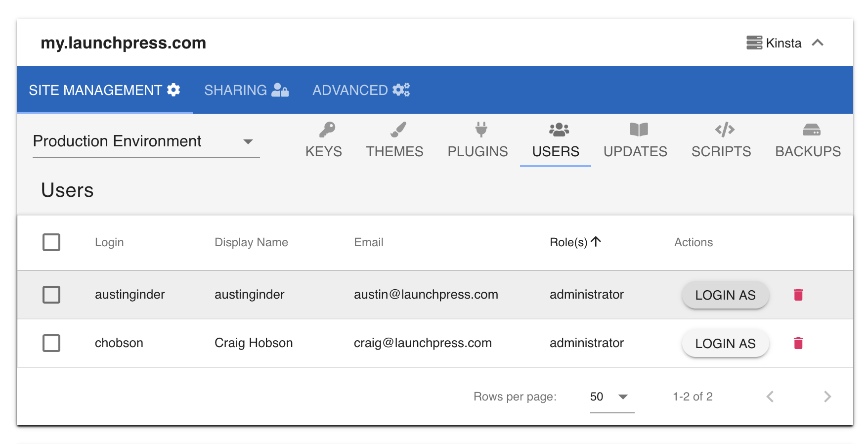Screen dimensions: 868x444
Task: Open the Themes tab with brush icon
Action: pyautogui.click(x=394, y=140)
